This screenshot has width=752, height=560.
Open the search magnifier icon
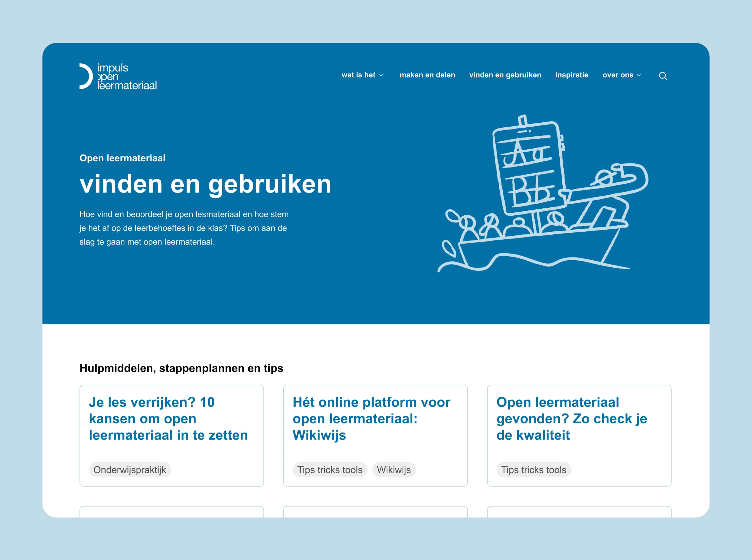663,76
